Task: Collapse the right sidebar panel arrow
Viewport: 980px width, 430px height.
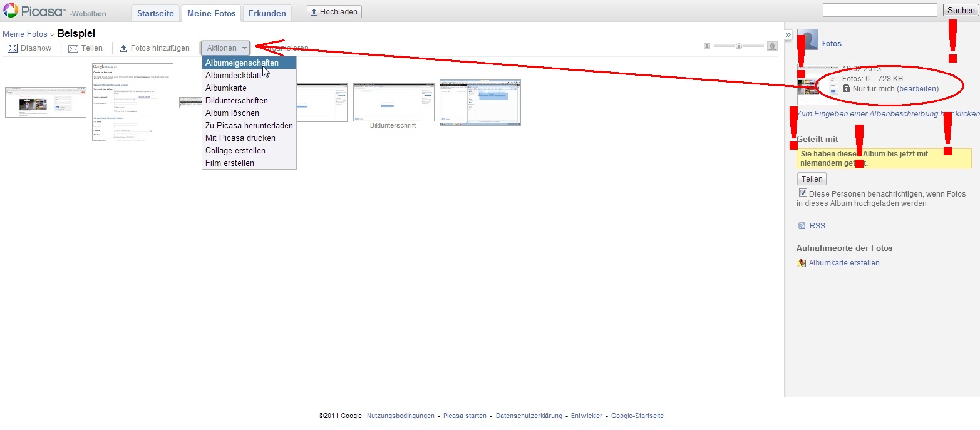Action: [x=788, y=35]
